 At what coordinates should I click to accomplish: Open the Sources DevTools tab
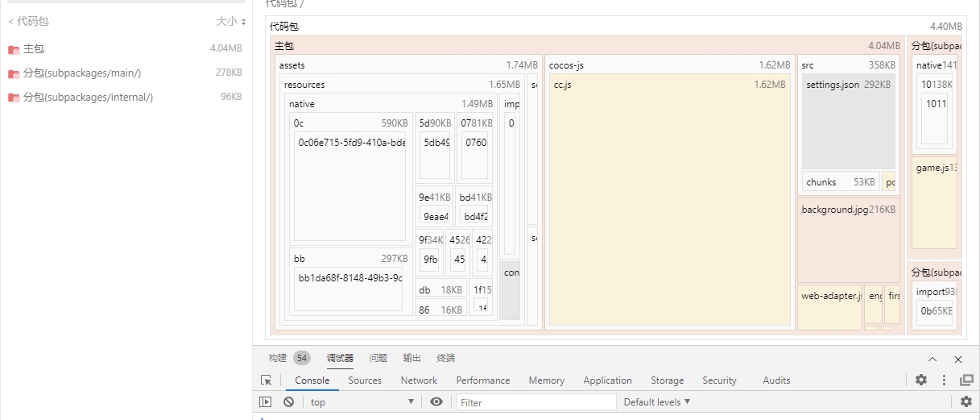coord(365,380)
